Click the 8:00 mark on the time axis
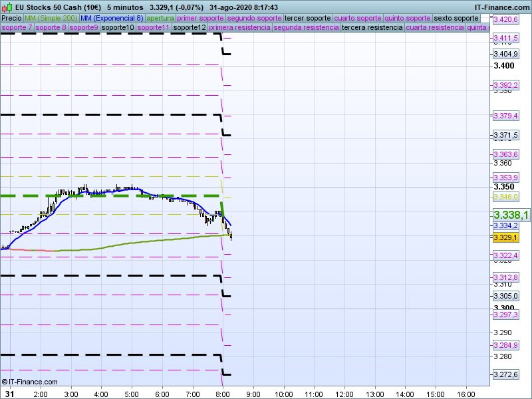The width and height of the screenshot is (532, 399). pyautogui.click(x=223, y=394)
